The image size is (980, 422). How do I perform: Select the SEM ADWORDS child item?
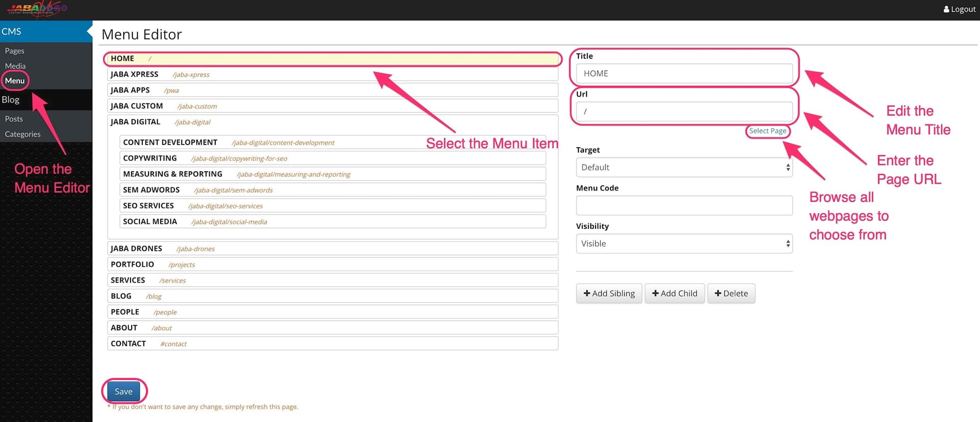tap(333, 190)
